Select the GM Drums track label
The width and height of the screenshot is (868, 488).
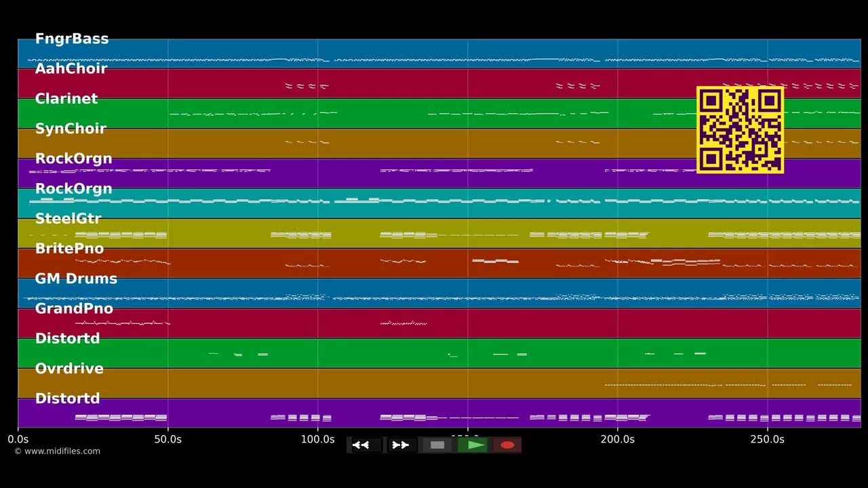(76, 279)
